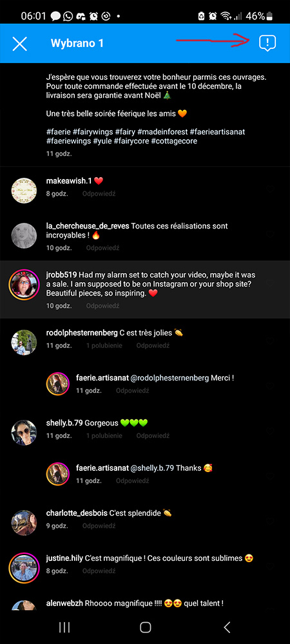This screenshot has height=644, width=290.
Task: Tap the report comment icon in header
Action: 267,43
